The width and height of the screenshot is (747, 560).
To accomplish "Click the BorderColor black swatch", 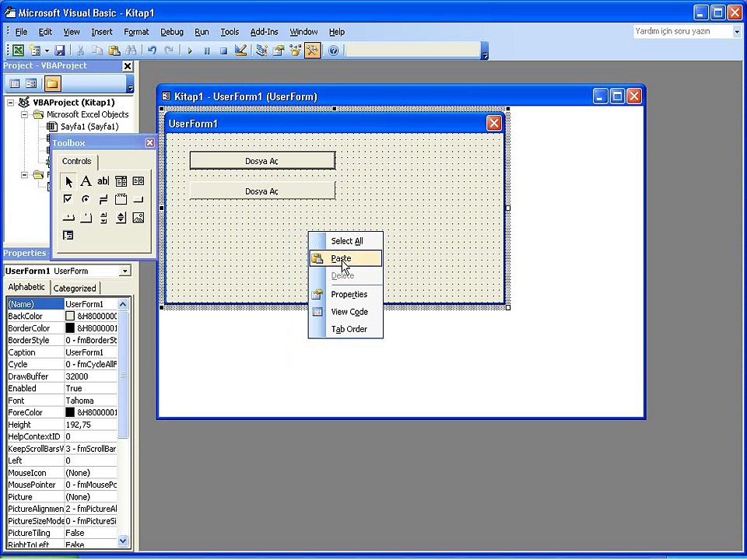I will pos(70,328).
